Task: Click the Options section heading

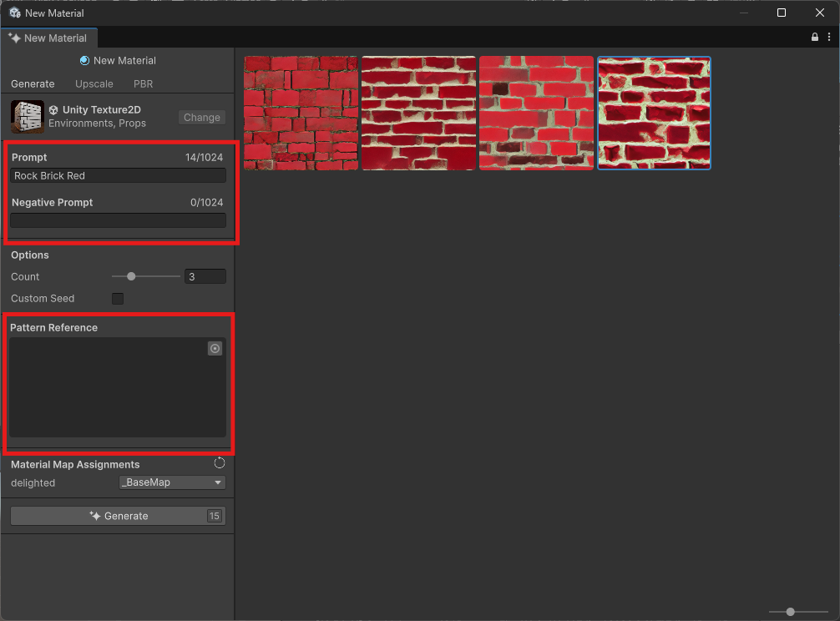Action: 30,255
